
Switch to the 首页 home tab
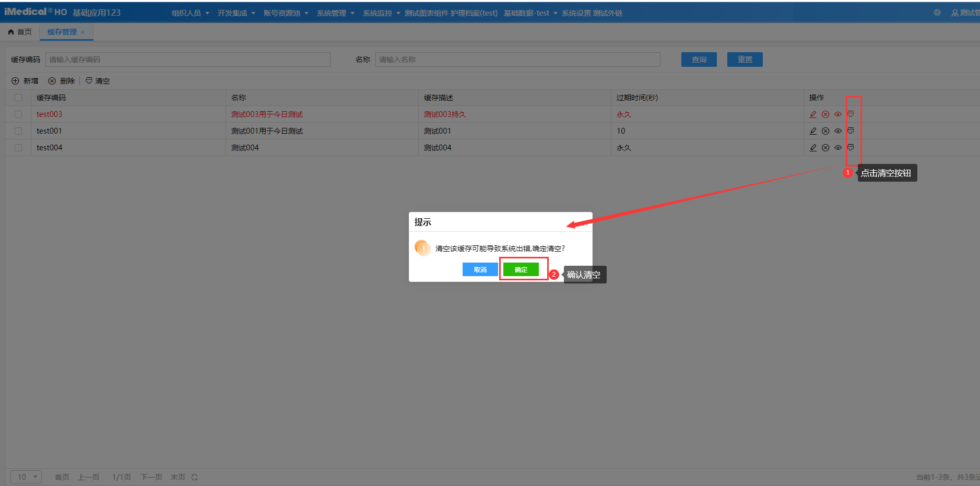coord(20,32)
